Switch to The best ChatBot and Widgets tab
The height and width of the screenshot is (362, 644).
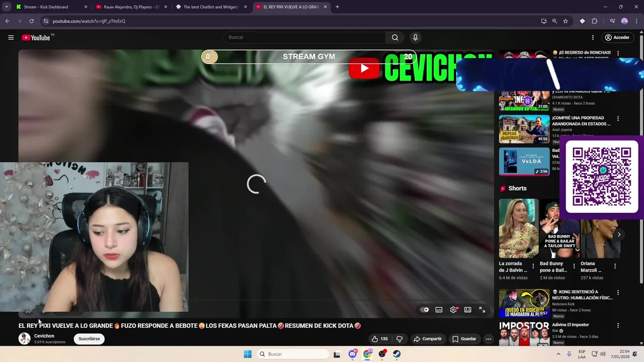[x=210, y=7]
